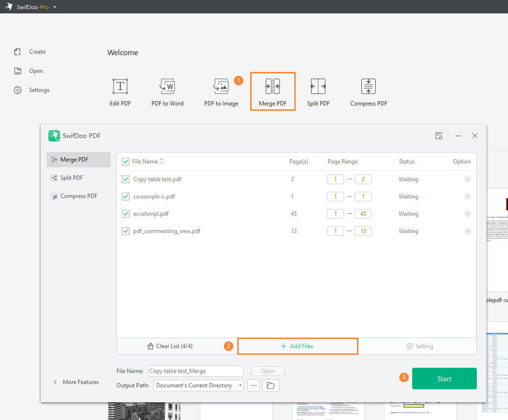The image size is (508, 420).
Task: Open the Edit PDF tool
Action: 120,92
